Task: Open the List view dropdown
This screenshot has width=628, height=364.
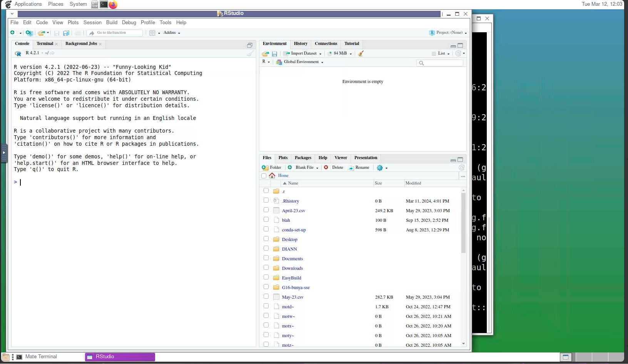Action: (441, 53)
